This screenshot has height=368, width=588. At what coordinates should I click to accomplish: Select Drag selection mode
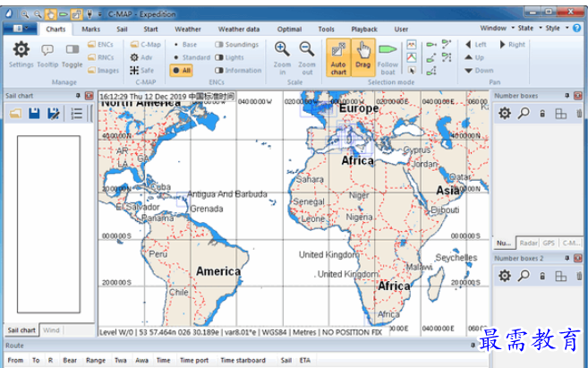coord(363,57)
